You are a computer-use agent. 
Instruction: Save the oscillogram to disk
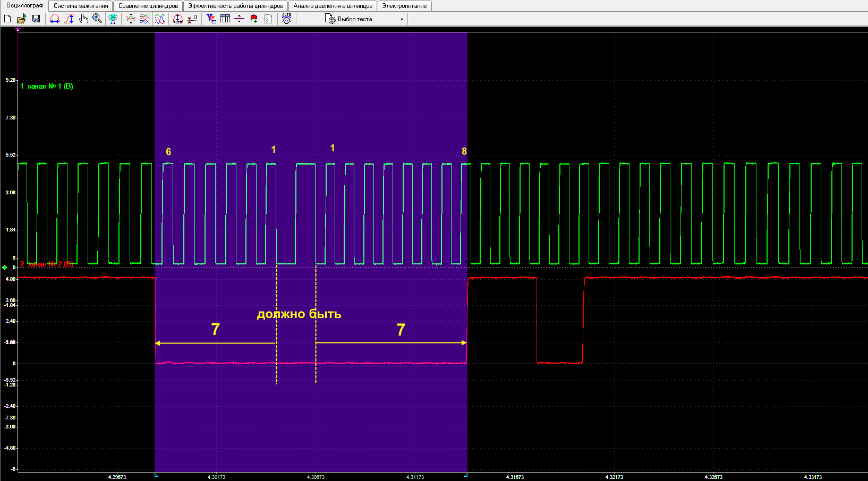click(36, 19)
